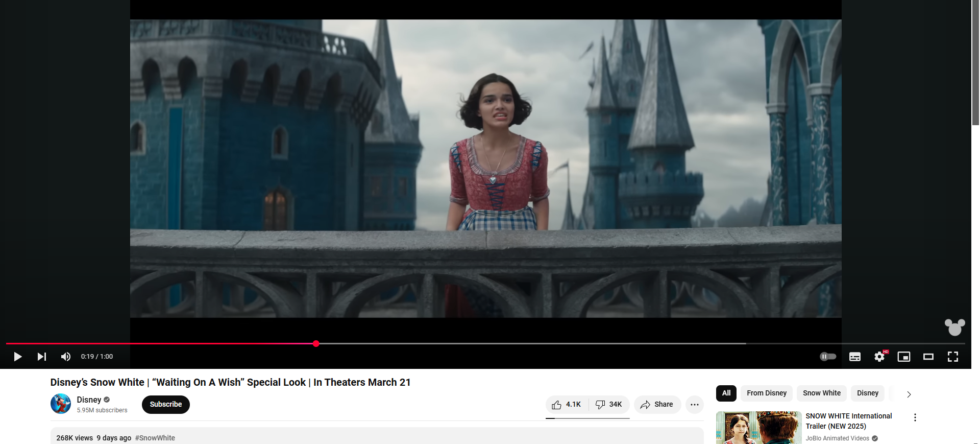Select the From Disney filter chip

[766, 393]
